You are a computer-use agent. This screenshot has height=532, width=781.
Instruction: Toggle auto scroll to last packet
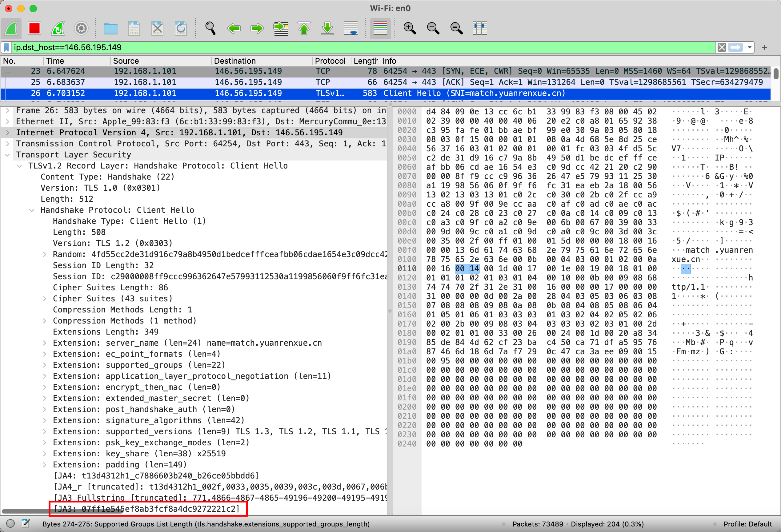coord(350,28)
